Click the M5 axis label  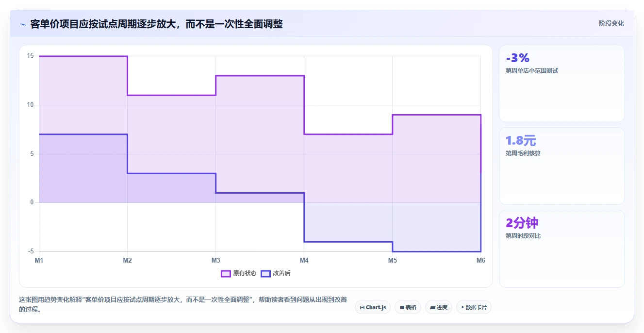coord(392,261)
